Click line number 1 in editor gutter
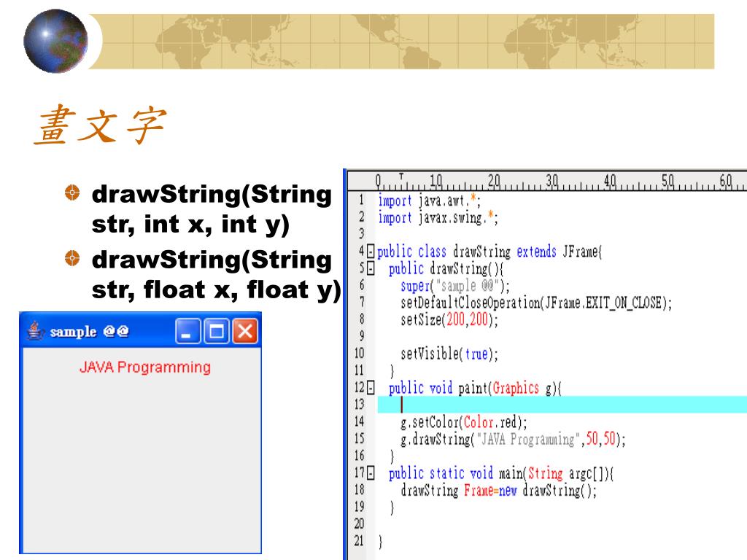 361,200
